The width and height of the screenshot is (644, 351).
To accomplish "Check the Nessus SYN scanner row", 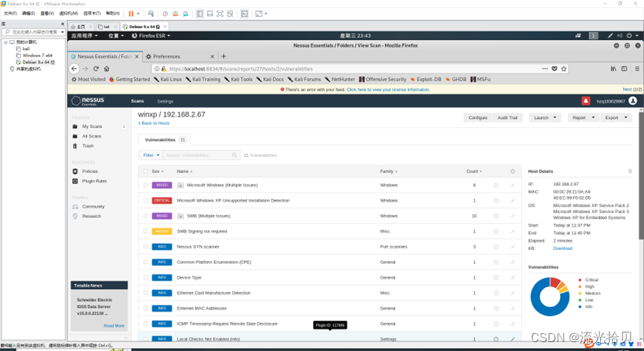I will point(145,247).
